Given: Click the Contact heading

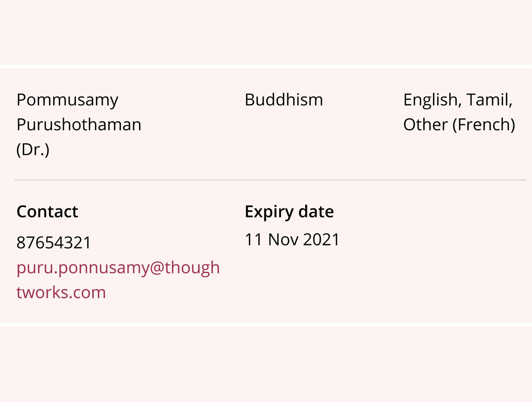Looking at the screenshot, I should point(47,212).
